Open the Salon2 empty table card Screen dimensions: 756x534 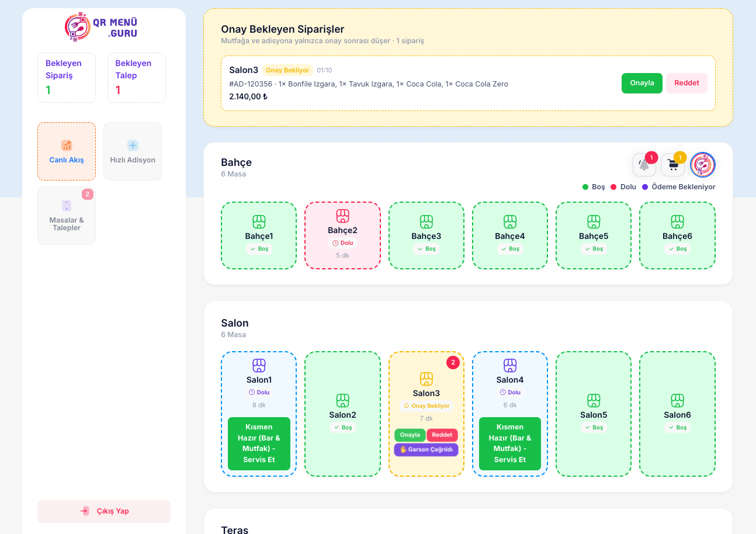tap(342, 414)
